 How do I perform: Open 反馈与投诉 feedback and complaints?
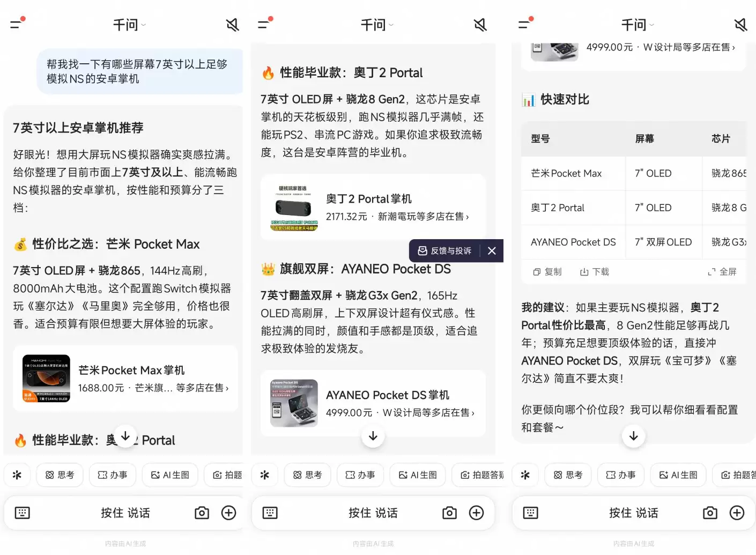point(444,250)
